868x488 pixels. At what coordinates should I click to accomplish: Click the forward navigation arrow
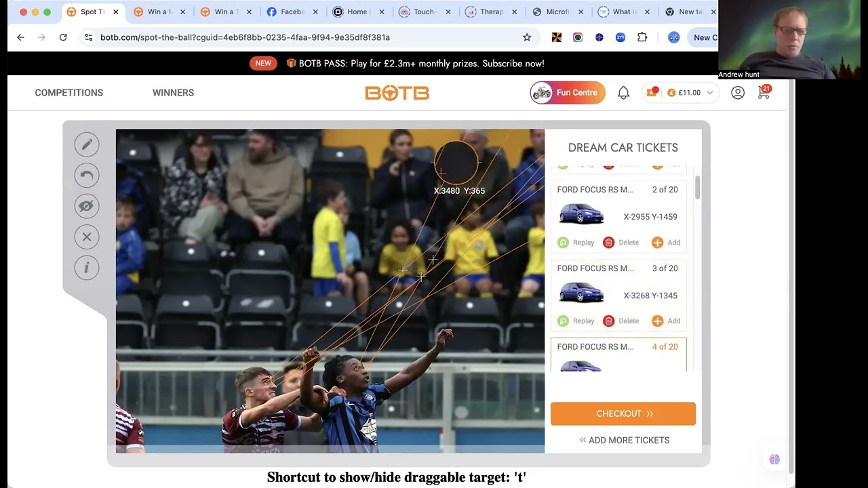tap(41, 37)
